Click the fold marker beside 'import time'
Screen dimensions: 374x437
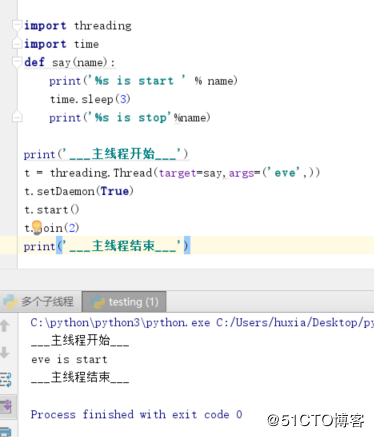click(17, 44)
